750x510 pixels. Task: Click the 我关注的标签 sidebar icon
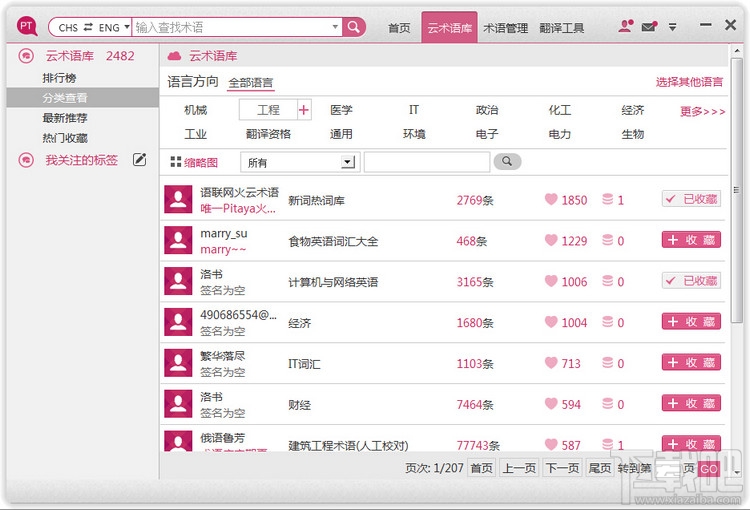26,160
